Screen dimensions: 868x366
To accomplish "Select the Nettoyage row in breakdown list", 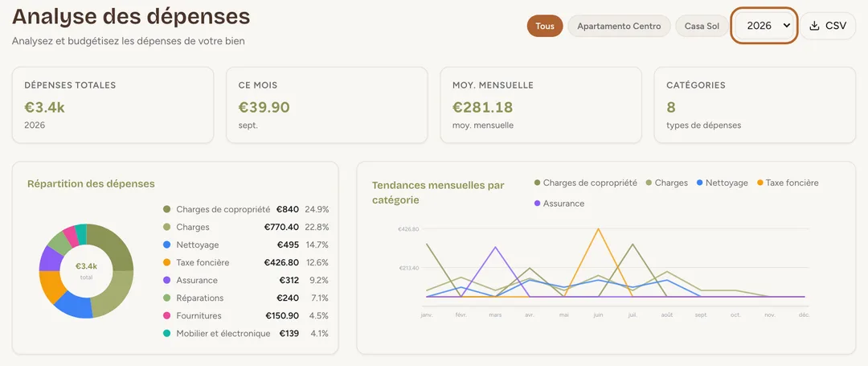I will pyautogui.click(x=246, y=245).
